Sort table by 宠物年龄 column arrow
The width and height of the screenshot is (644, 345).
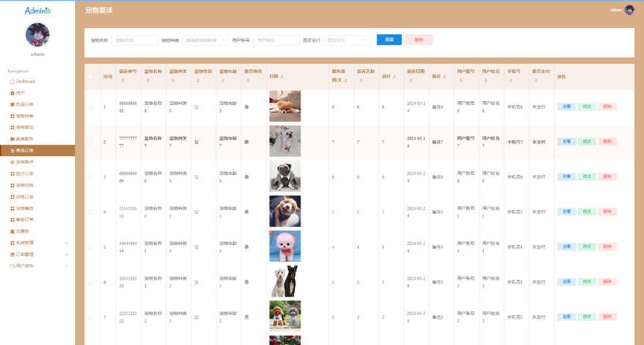[x=223, y=80]
